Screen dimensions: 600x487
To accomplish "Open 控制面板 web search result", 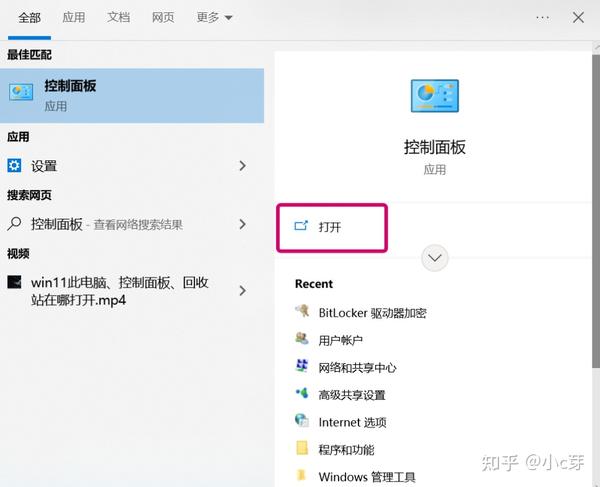I will click(x=132, y=224).
